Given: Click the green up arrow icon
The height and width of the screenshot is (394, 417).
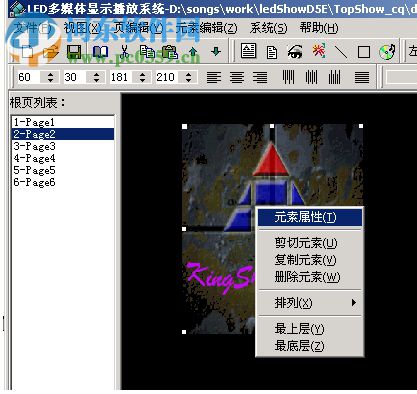Looking at the screenshot, I should 193,52.
